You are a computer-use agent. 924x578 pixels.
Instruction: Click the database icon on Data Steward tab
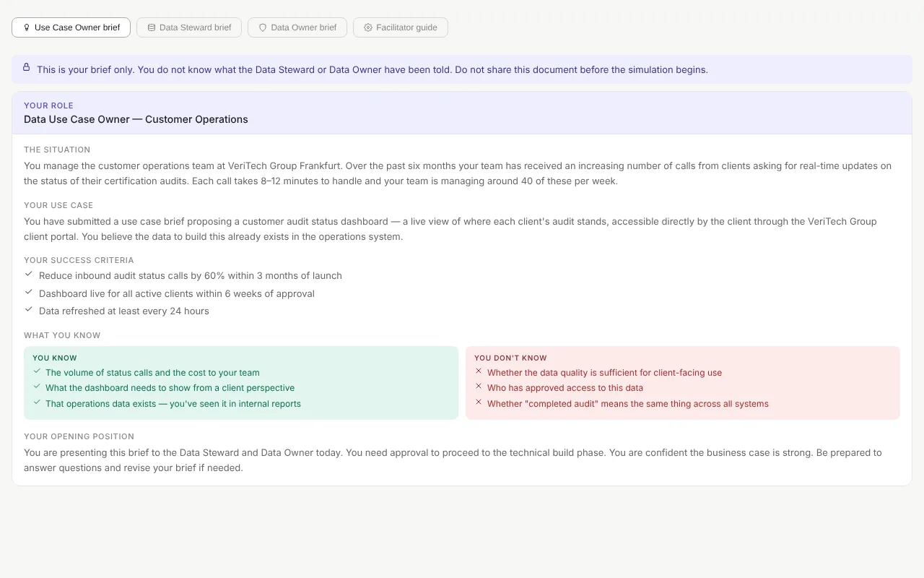point(152,27)
